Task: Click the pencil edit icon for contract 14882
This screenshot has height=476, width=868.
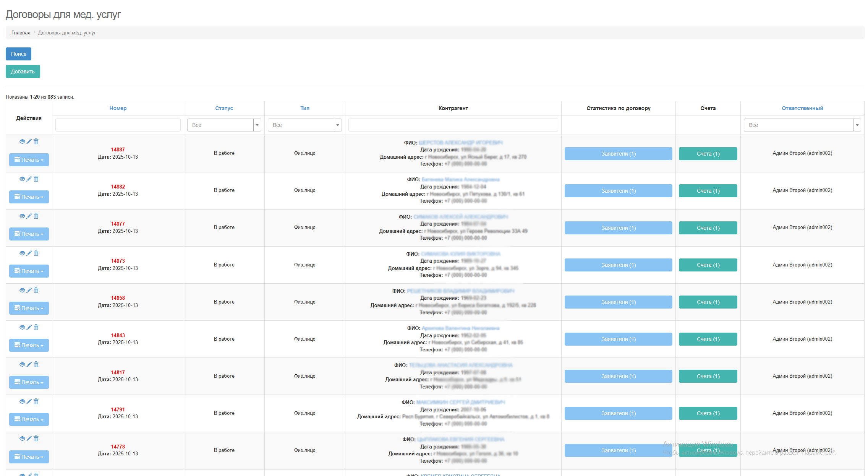Action: pos(29,179)
